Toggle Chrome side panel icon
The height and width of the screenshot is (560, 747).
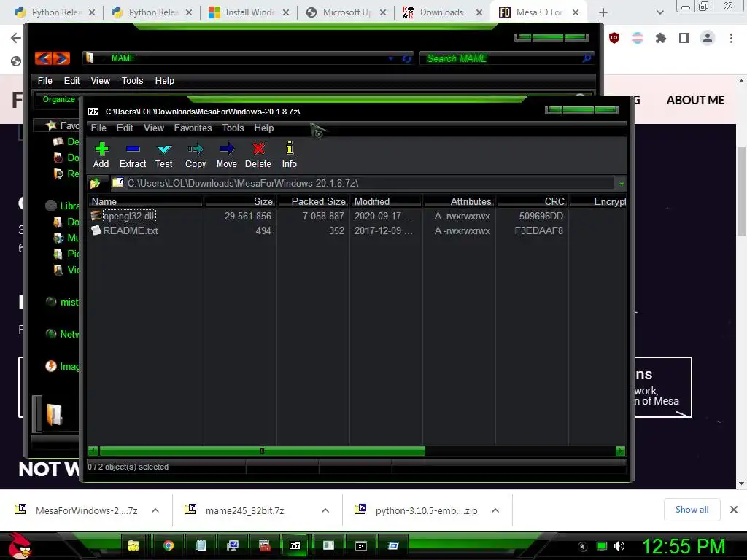[x=684, y=38]
